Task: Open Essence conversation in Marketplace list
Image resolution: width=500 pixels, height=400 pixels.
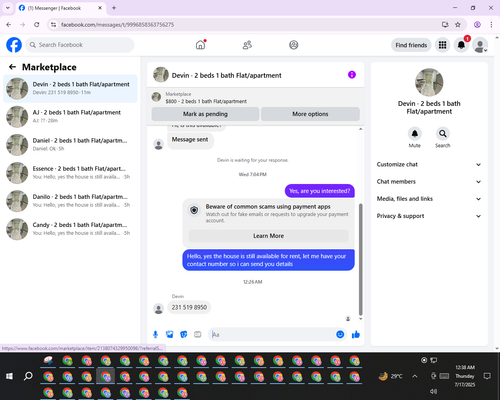Action: 70,173
